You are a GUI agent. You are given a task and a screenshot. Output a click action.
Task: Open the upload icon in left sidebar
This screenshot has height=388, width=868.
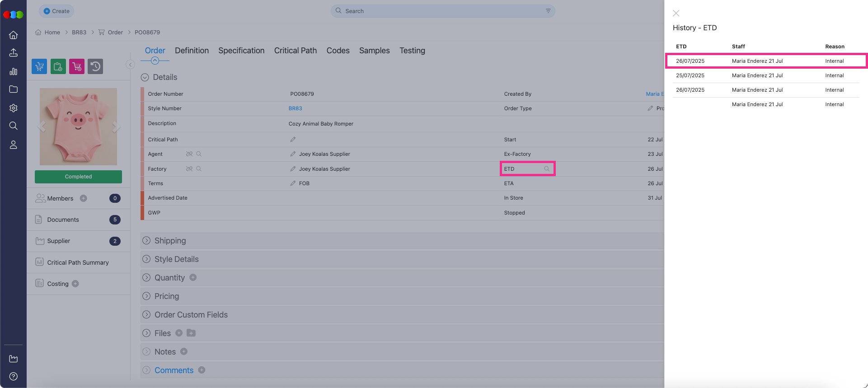(x=14, y=53)
